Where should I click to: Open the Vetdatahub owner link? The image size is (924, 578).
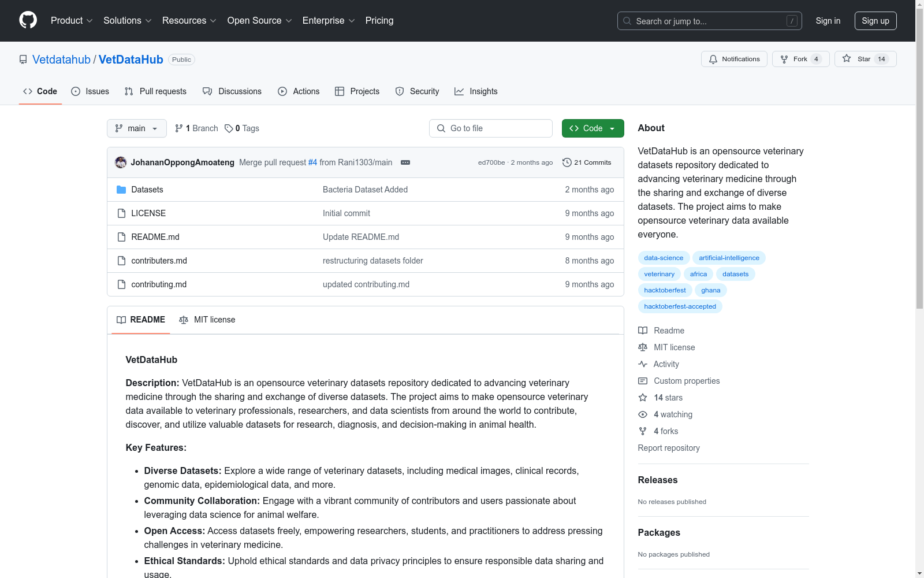point(61,60)
